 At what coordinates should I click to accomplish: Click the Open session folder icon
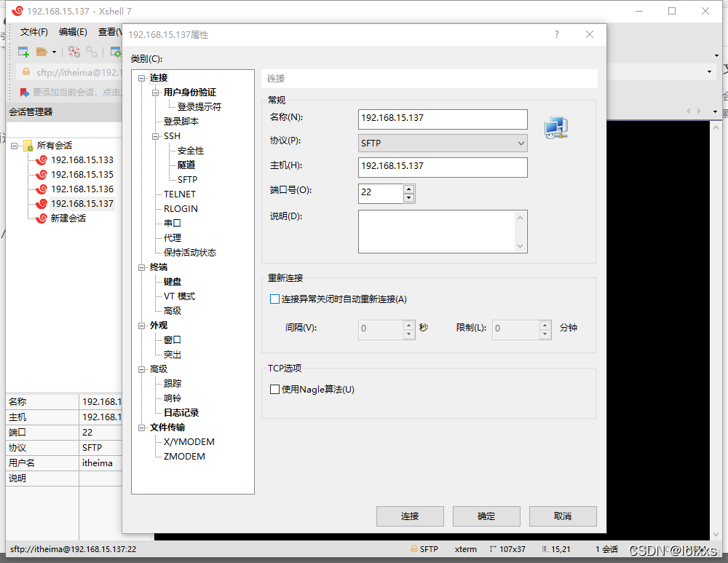tap(41, 52)
